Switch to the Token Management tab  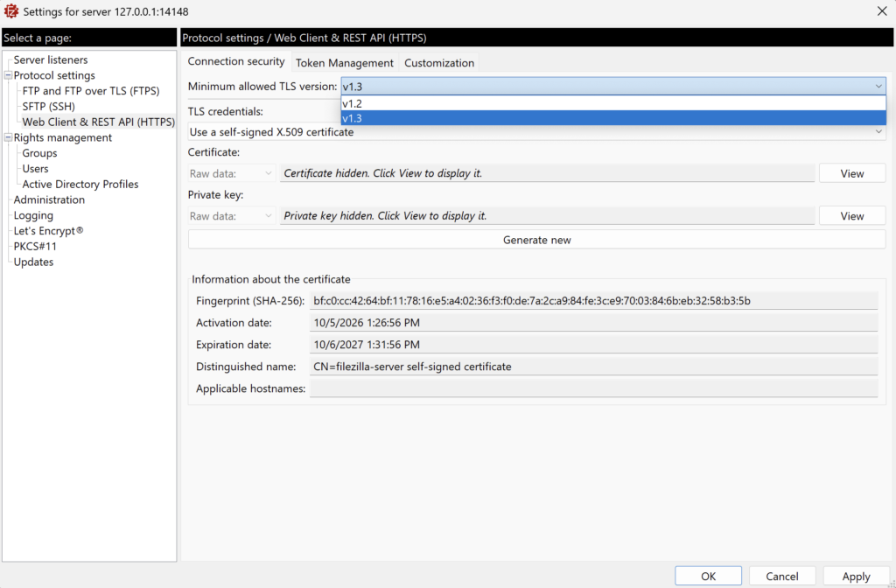[345, 63]
